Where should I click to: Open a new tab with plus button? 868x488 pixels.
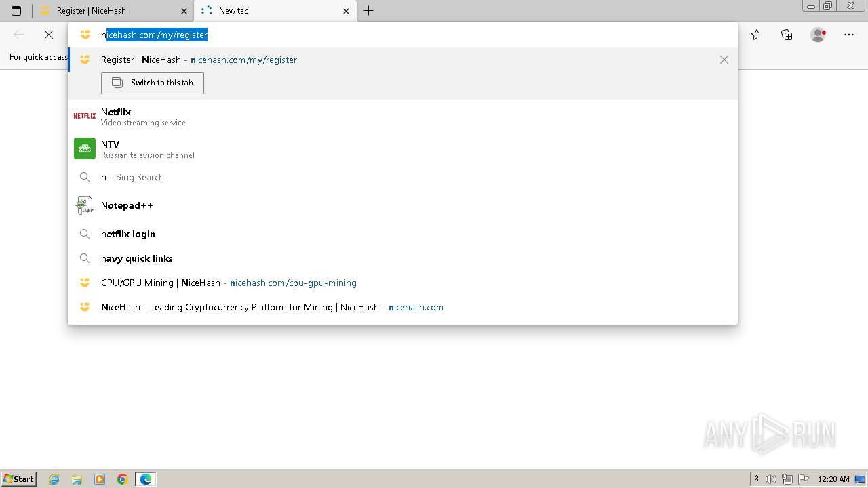(x=368, y=11)
